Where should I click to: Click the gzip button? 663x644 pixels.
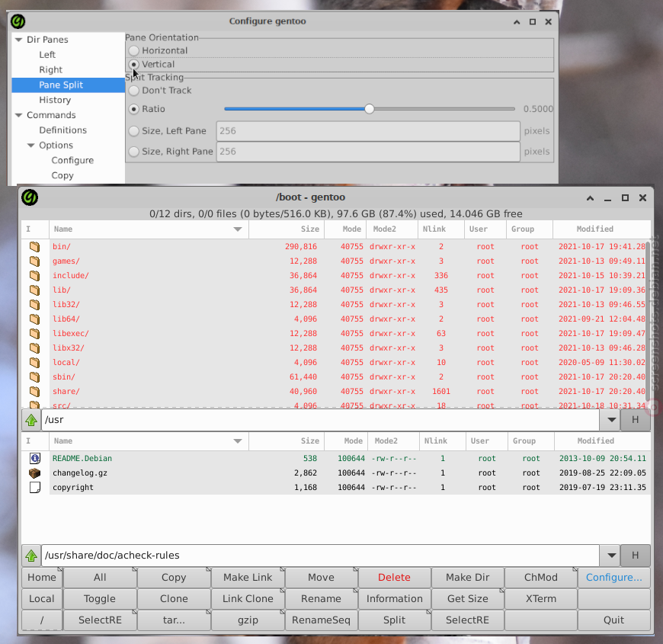click(x=248, y=620)
